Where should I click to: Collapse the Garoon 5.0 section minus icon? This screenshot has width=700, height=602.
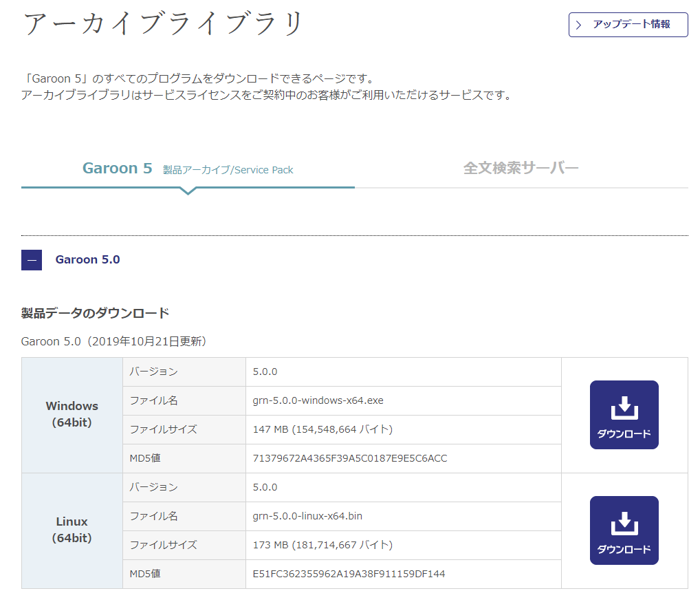tap(32, 260)
